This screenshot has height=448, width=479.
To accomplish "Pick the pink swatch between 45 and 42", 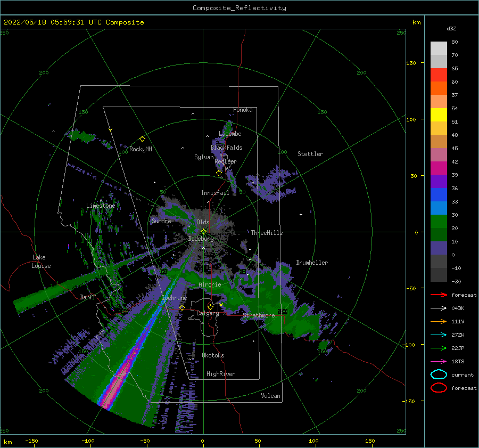I will [x=439, y=154].
